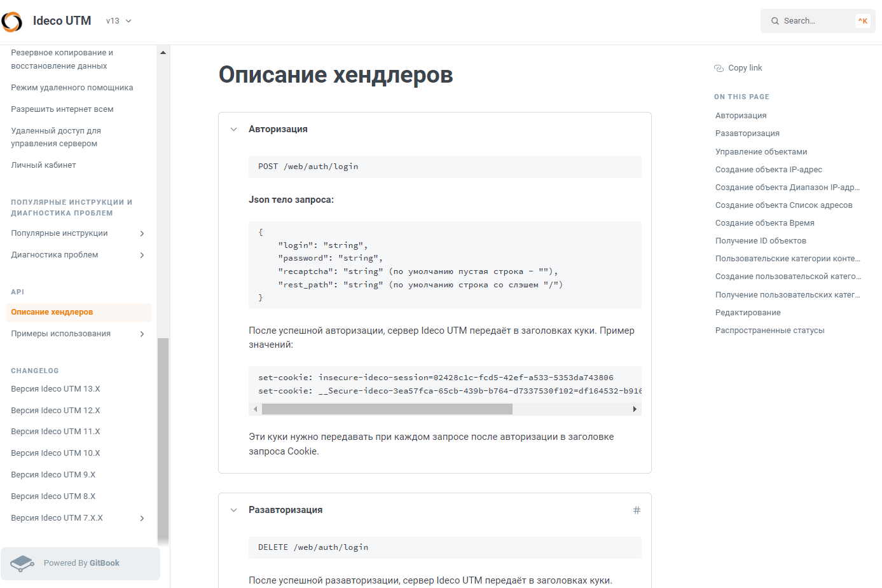Click the Search input field

tap(818, 21)
